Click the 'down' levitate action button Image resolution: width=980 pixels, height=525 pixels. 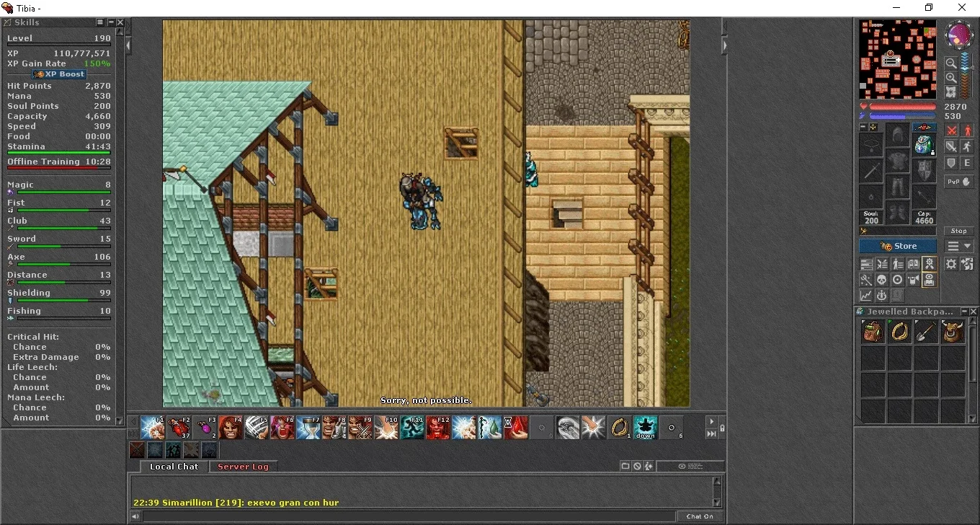click(x=646, y=428)
